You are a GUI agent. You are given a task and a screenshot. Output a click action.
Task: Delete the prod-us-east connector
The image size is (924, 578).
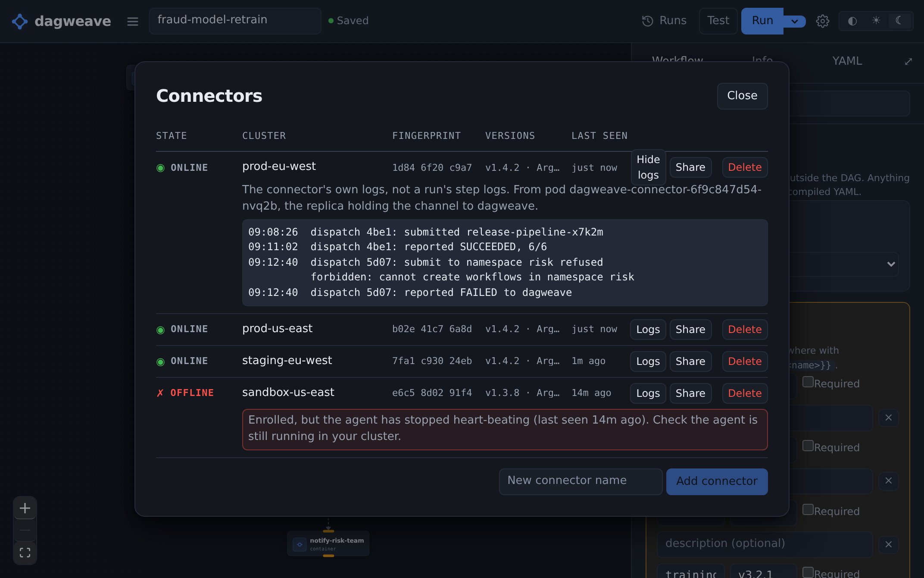coord(745,330)
